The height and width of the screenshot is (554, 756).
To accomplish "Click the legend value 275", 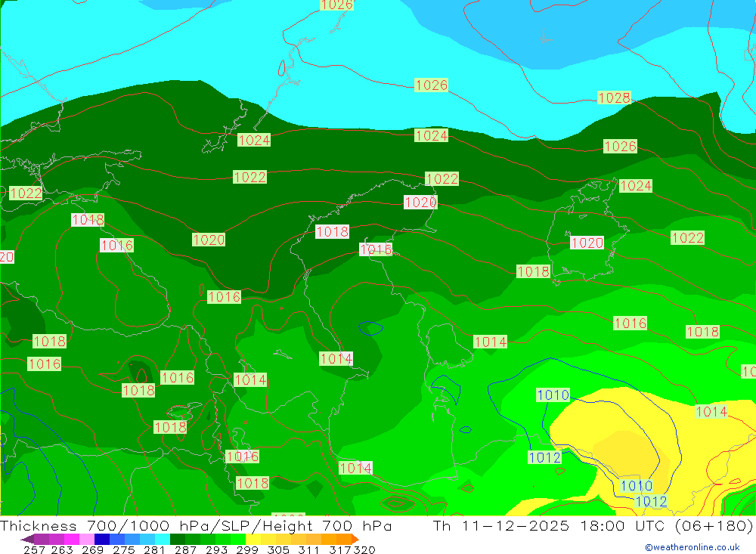I will pyautogui.click(x=123, y=549).
